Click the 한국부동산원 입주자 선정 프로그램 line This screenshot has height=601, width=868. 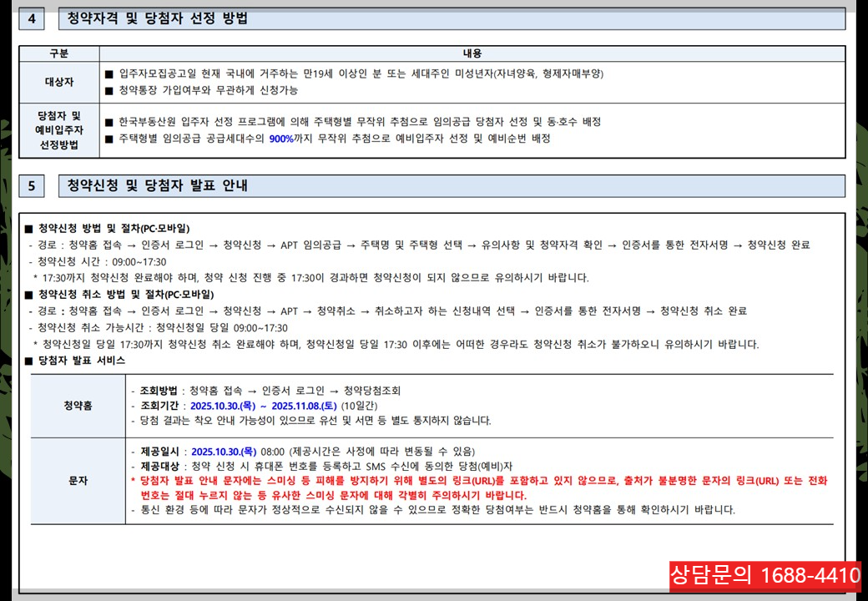(x=352, y=122)
